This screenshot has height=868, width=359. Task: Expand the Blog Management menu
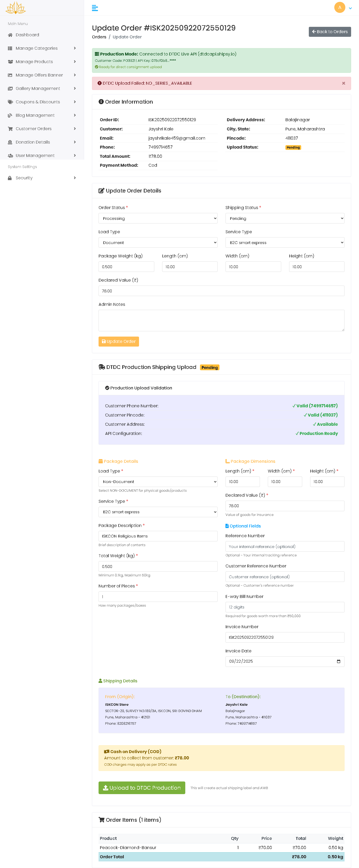42,115
